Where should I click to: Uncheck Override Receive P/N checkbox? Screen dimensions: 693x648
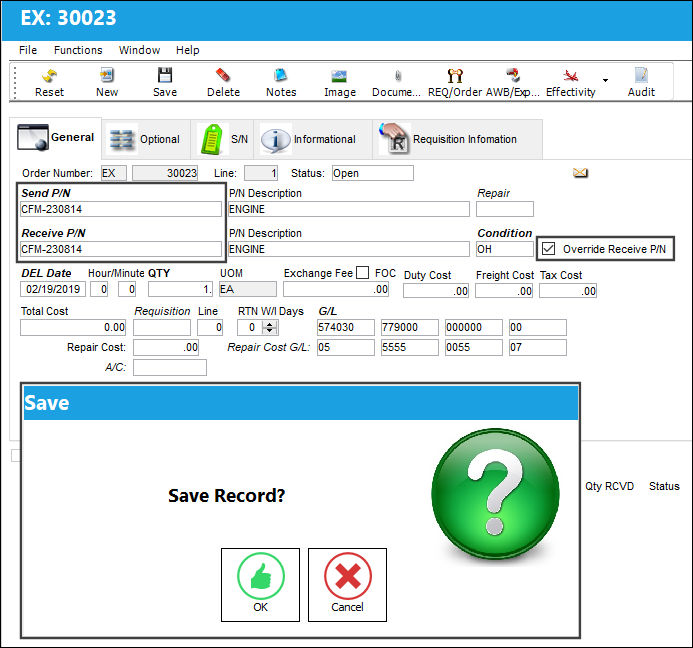pos(548,249)
